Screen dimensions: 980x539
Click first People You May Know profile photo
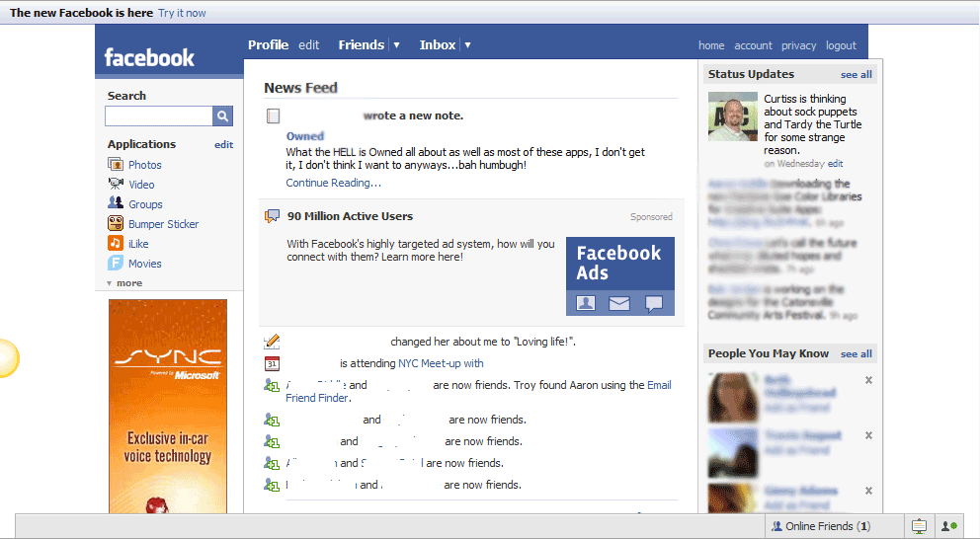click(732, 397)
